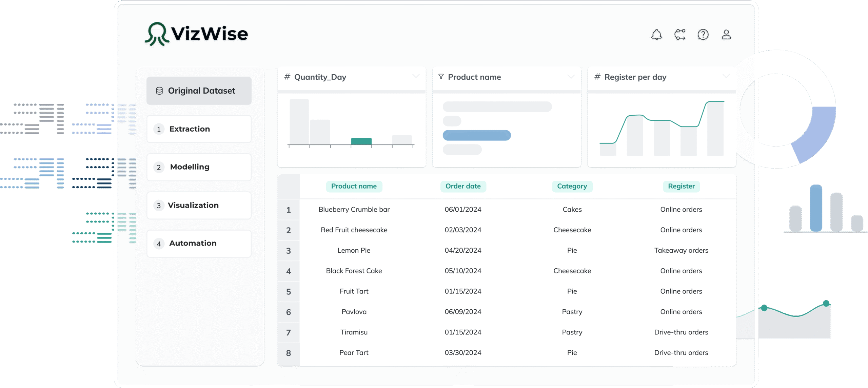
Task: Click the Order date column header
Action: point(463,186)
